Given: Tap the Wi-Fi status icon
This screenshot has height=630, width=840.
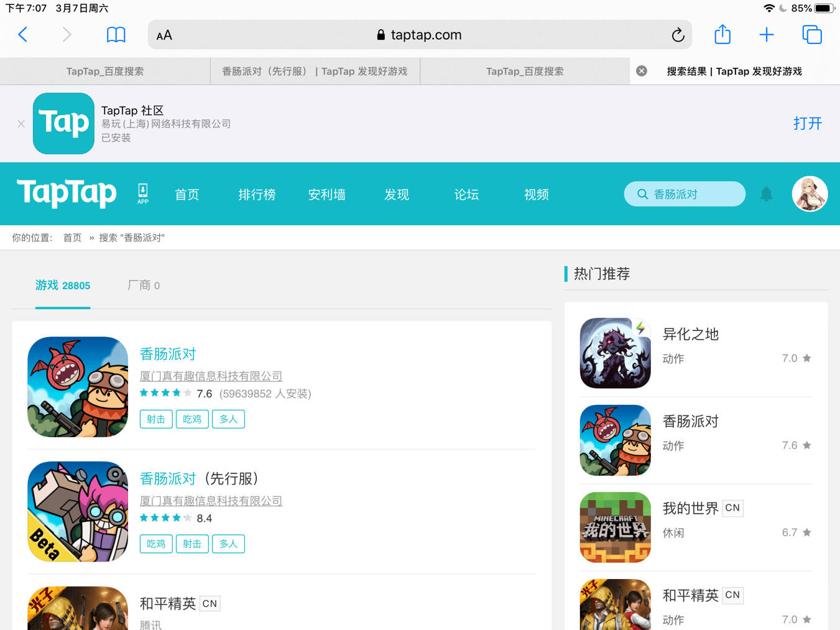Looking at the screenshot, I should pos(769,8).
